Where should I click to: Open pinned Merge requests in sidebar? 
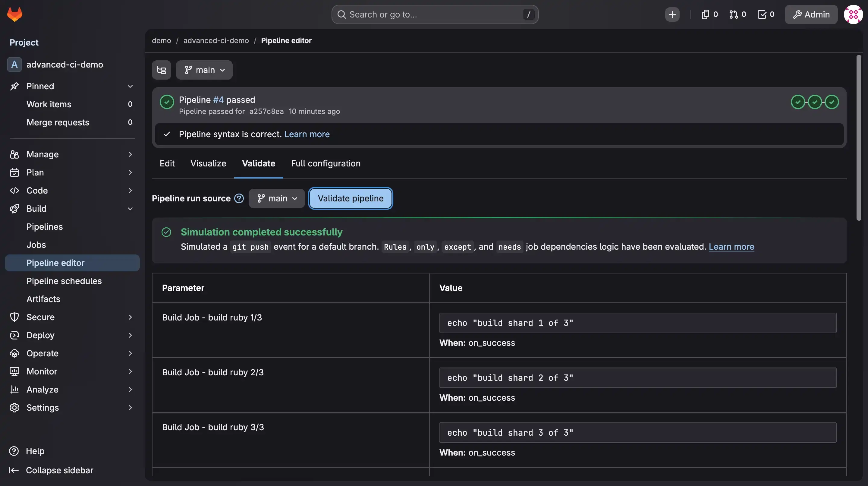coord(72,122)
